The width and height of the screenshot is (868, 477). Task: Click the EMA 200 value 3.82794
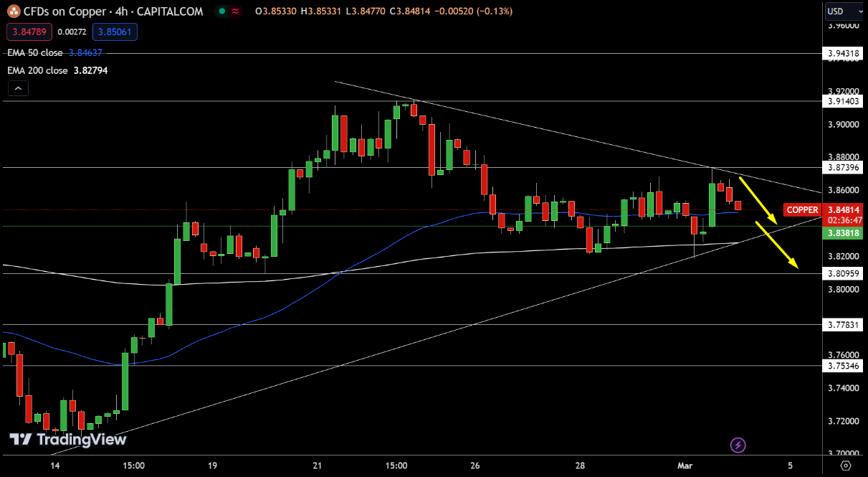tap(90, 70)
